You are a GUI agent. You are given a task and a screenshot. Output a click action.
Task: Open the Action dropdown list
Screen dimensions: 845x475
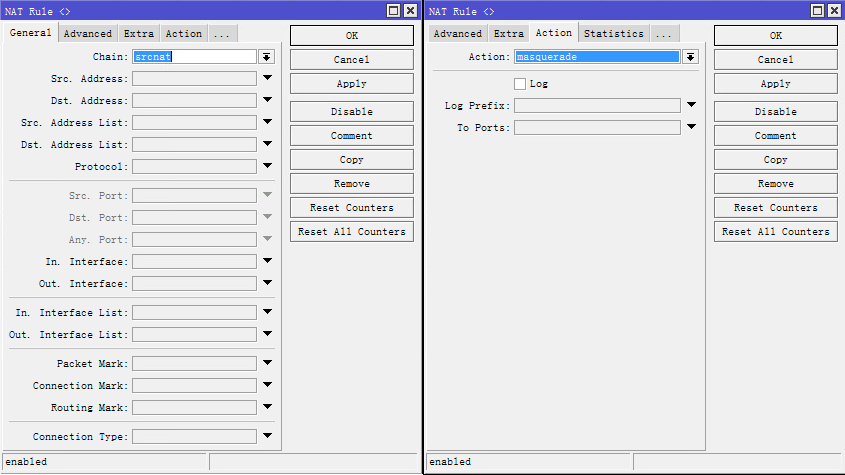[690, 57]
